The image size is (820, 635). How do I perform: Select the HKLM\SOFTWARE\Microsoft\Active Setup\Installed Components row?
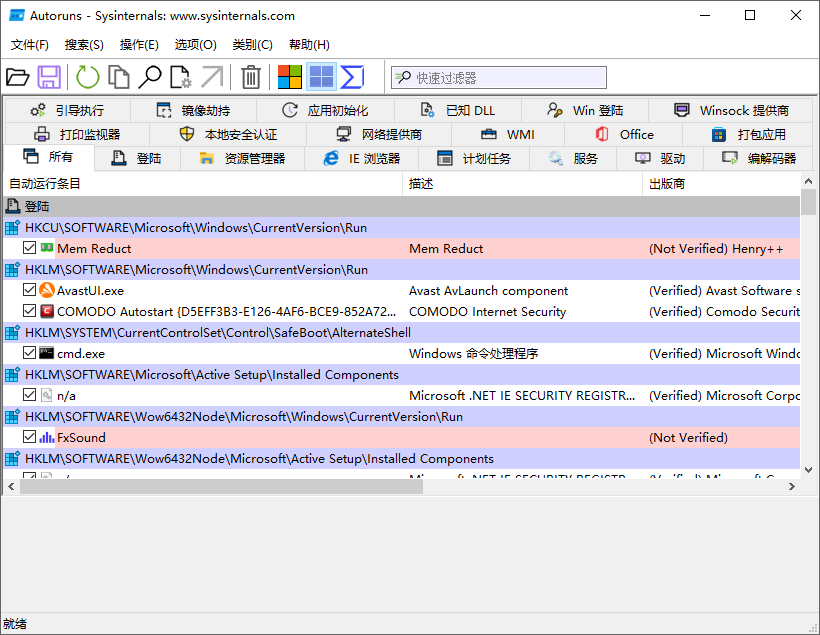[402, 375]
